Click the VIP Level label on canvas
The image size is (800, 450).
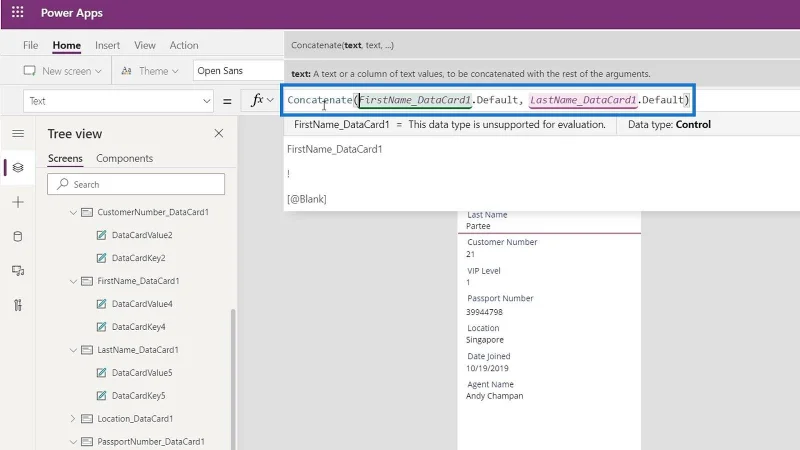[x=484, y=270]
